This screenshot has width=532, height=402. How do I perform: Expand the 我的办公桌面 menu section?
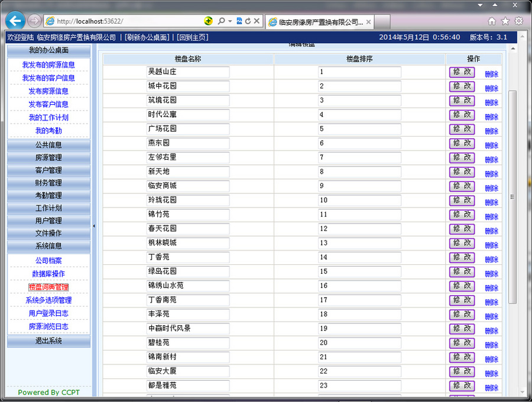click(x=48, y=51)
